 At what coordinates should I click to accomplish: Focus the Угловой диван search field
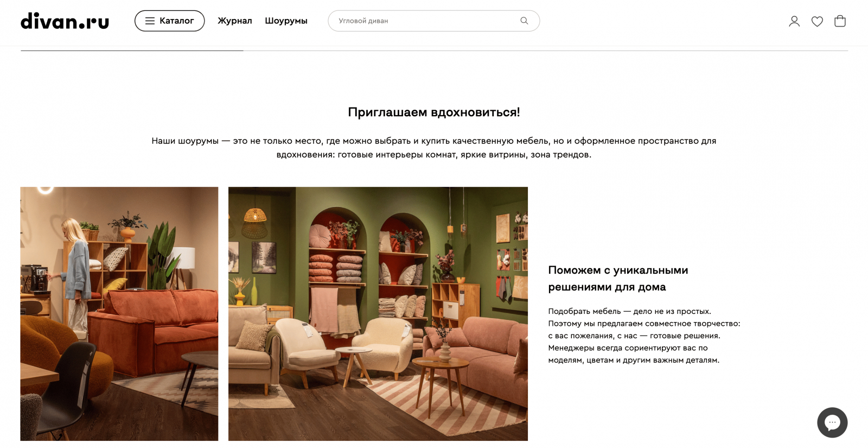(x=433, y=21)
